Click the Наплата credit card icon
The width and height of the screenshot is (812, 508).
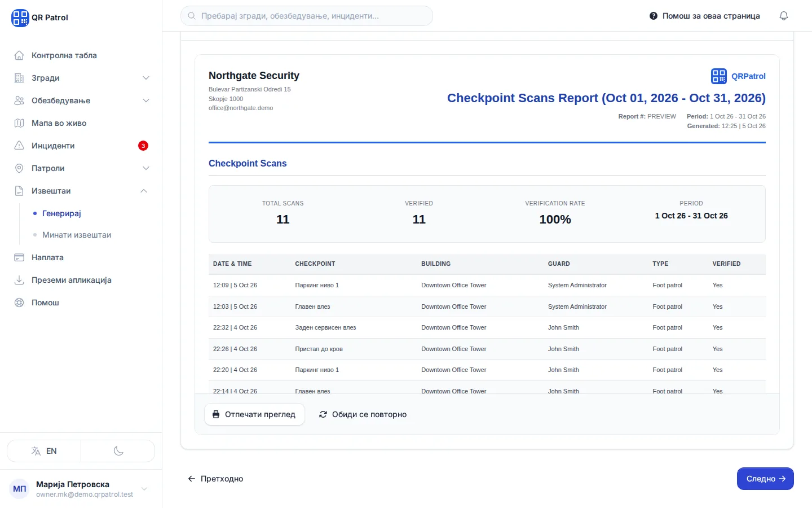click(19, 257)
